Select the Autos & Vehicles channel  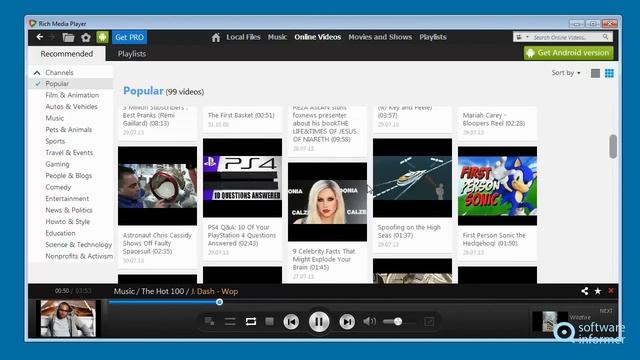71,107
